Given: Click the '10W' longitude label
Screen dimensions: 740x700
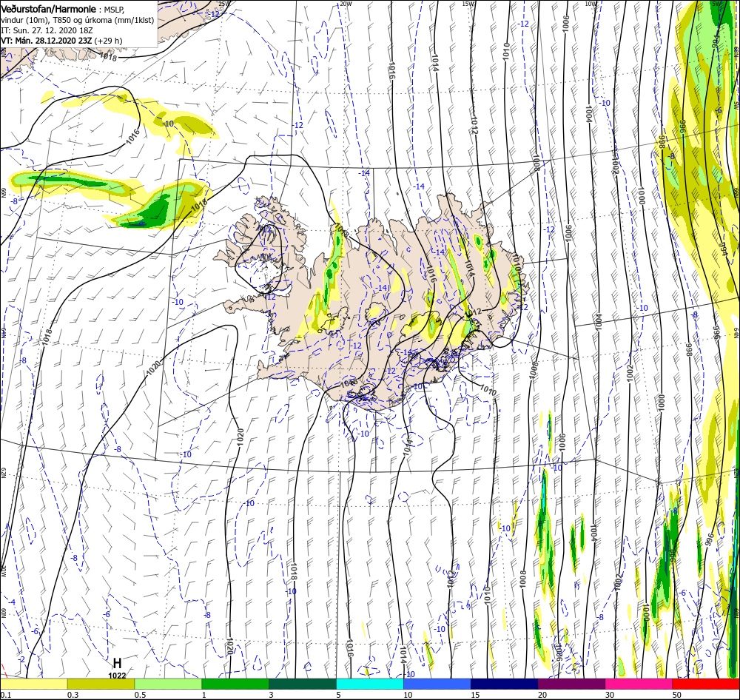Looking at the screenshot, I should click(x=591, y=4).
